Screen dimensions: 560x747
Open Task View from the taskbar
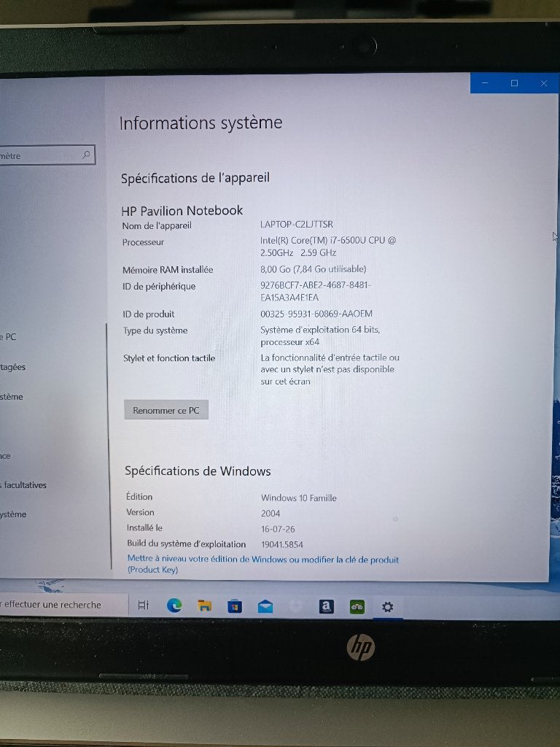[x=144, y=605]
